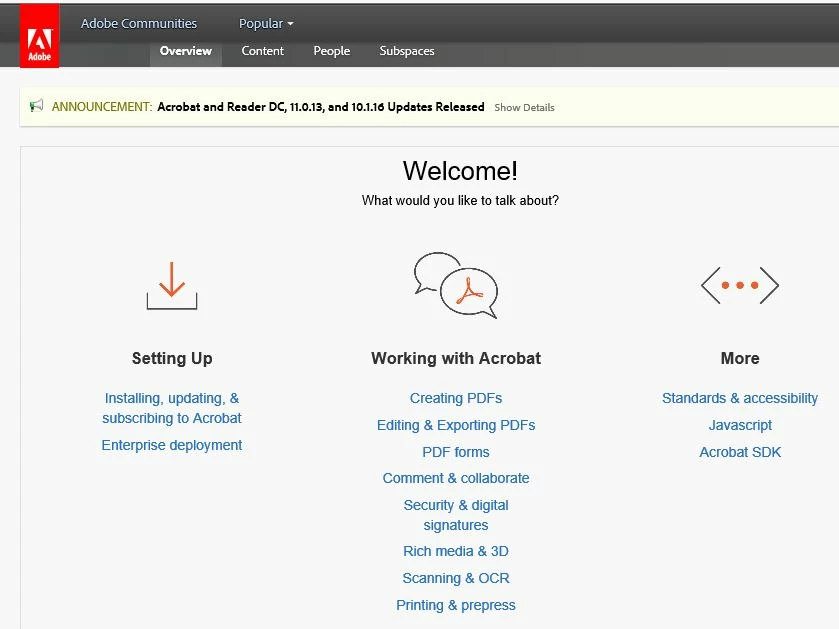Screen dimensions: 839x629
Task: Switch to the Content tab
Action: [262, 51]
